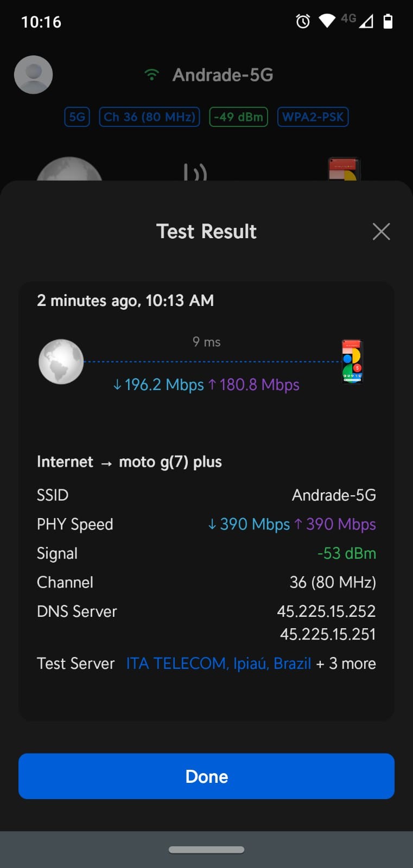The width and height of the screenshot is (413, 868).
Task: Tap the Ch 36 (80 MHz) badge
Action: coord(149,117)
